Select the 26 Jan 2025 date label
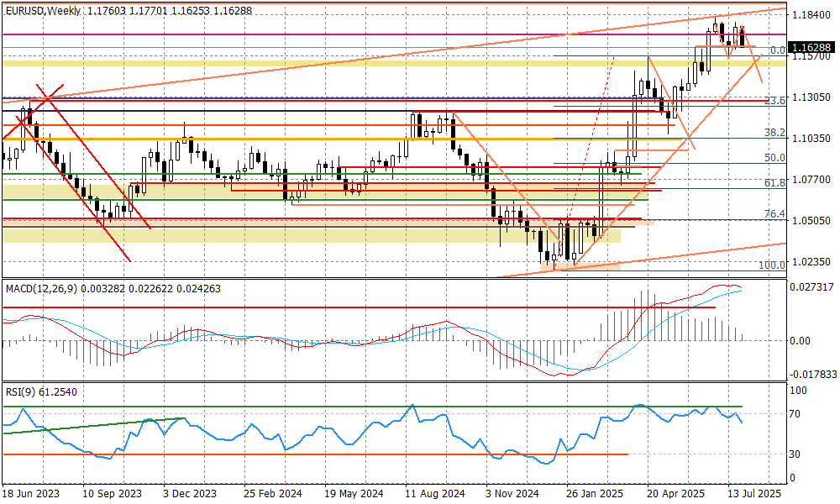Image resolution: width=840 pixels, height=504 pixels. [x=596, y=493]
